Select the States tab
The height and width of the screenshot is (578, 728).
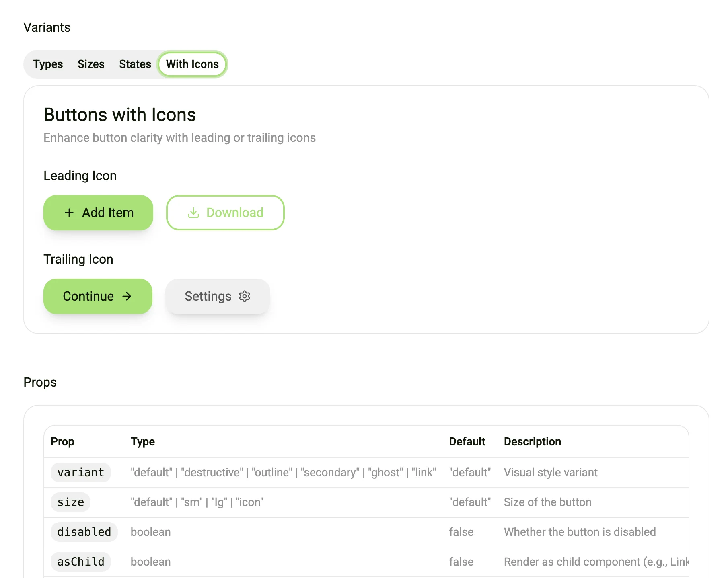[135, 64]
